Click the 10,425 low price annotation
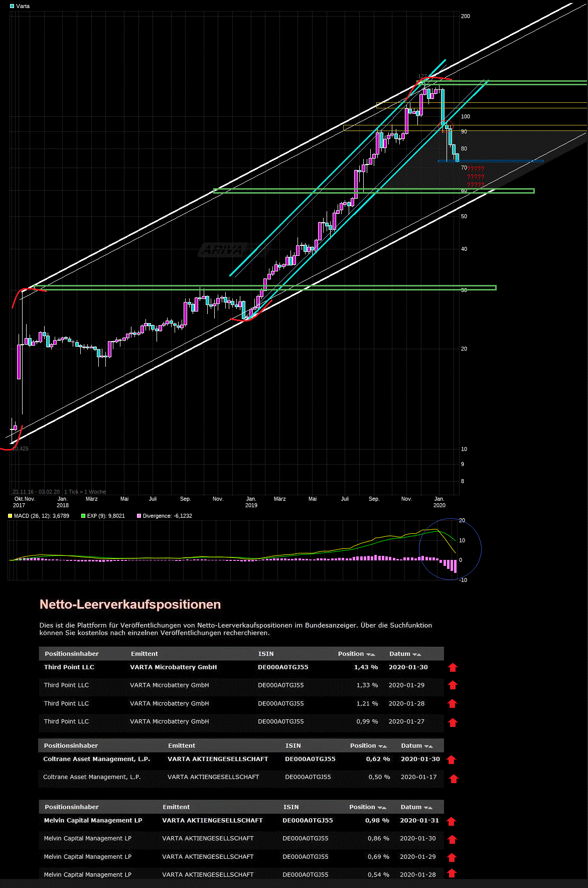 (21, 449)
